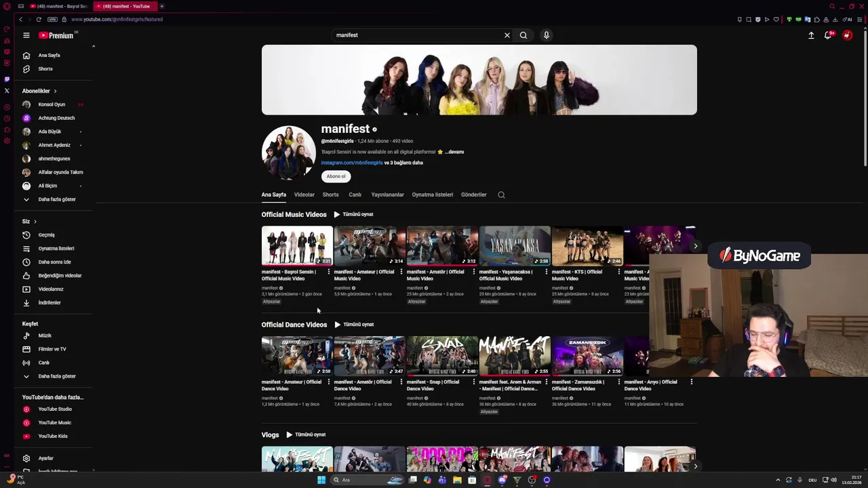Switch to the Gönderiler tab
868x488 pixels.
pyautogui.click(x=473, y=195)
